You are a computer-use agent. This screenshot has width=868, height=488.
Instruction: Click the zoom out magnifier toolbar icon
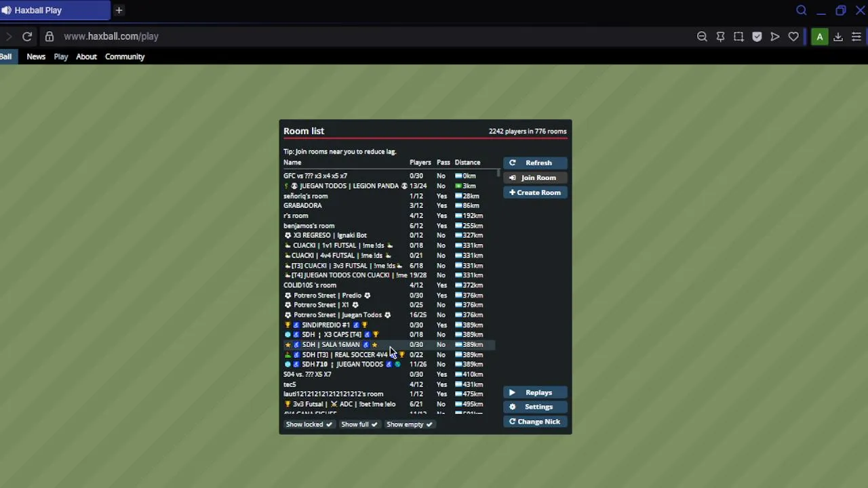tap(702, 37)
